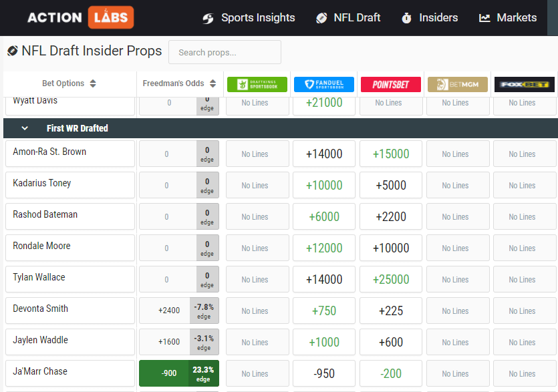Click Kadarius Toney FanDuel +10000 odds
This screenshot has width=558, height=392.
point(324,185)
